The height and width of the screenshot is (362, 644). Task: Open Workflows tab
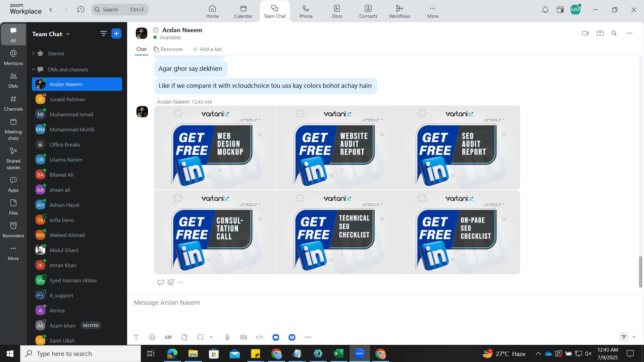click(x=399, y=11)
